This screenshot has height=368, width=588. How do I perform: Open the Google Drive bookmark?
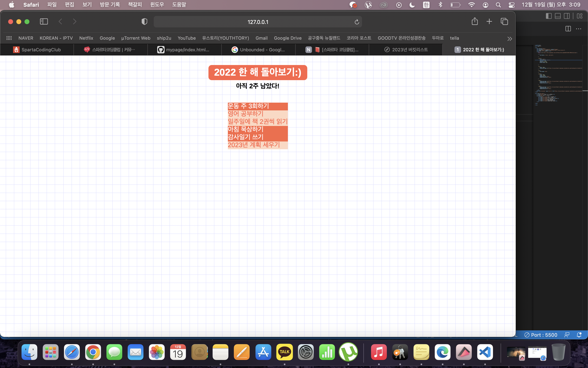[x=288, y=38]
